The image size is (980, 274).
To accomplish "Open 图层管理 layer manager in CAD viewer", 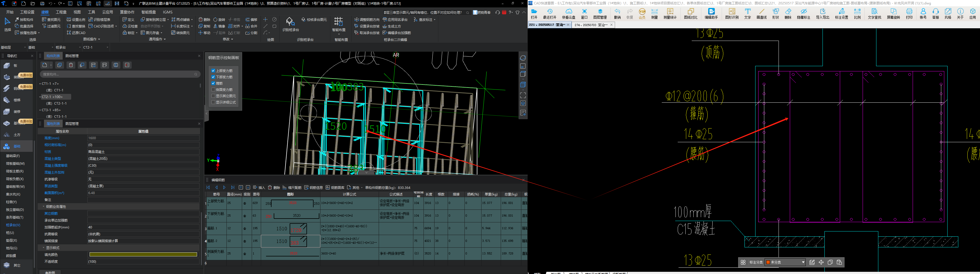I will click(x=600, y=14).
